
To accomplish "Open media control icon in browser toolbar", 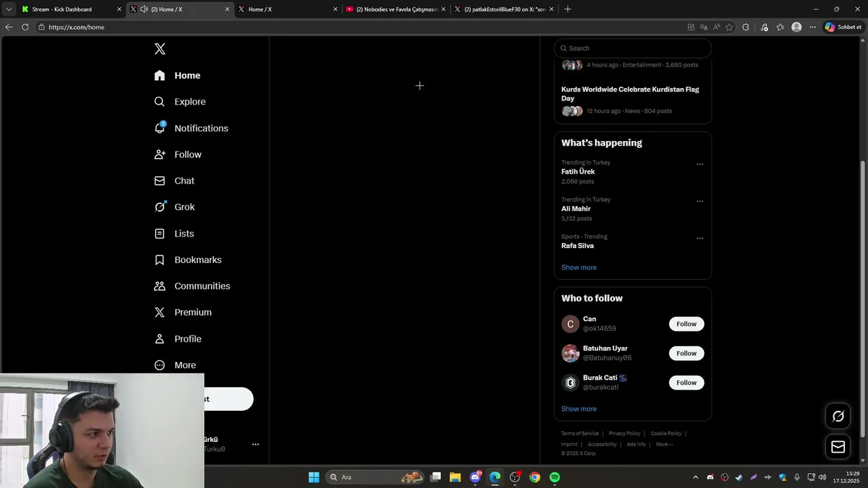I will tap(764, 27).
